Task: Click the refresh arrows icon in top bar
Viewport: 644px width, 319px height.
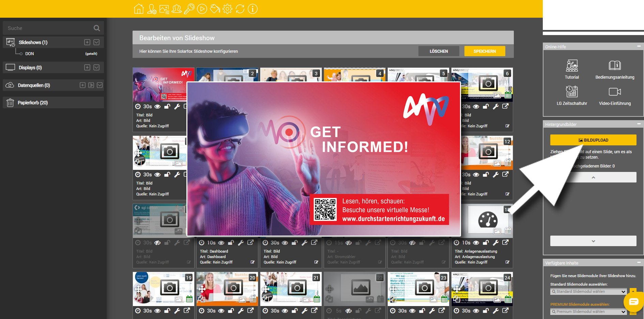Action: [x=240, y=9]
